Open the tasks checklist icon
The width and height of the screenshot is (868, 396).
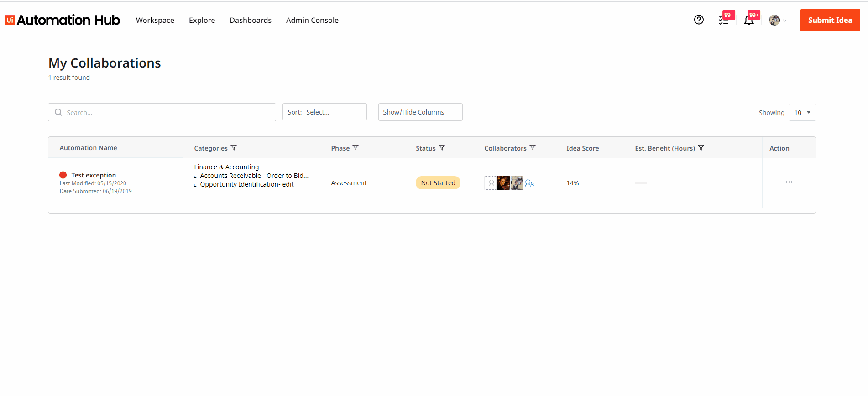pos(724,20)
